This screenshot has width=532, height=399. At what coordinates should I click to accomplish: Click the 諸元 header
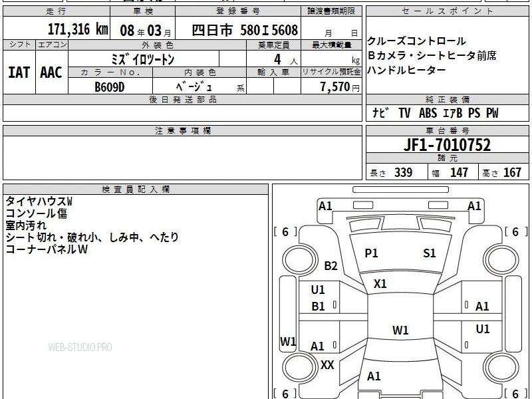coord(447,158)
